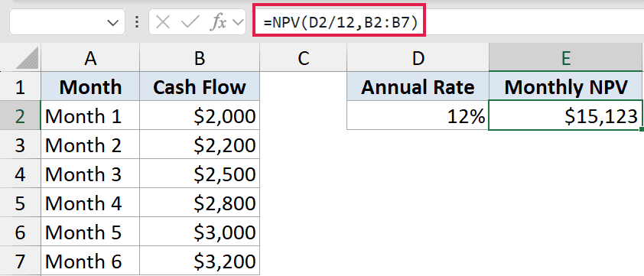This screenshot has height=276, width=644.
Task: Select the 'Month 4' cell
Action: pos(90,203)
